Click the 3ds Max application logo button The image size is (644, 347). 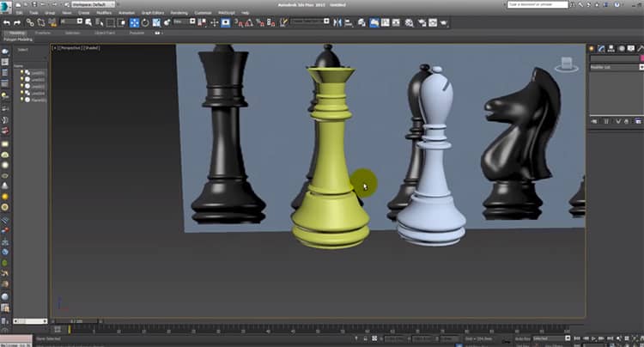(x=6, y=5)
